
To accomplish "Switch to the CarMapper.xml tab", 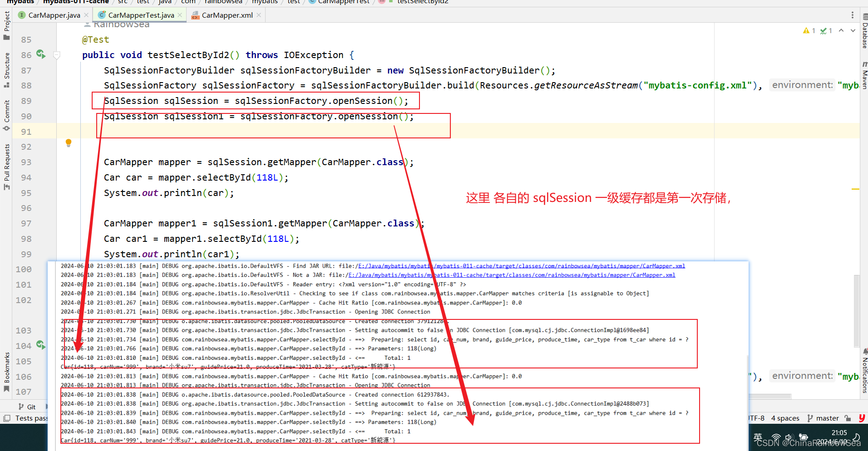I will [227, 15].
